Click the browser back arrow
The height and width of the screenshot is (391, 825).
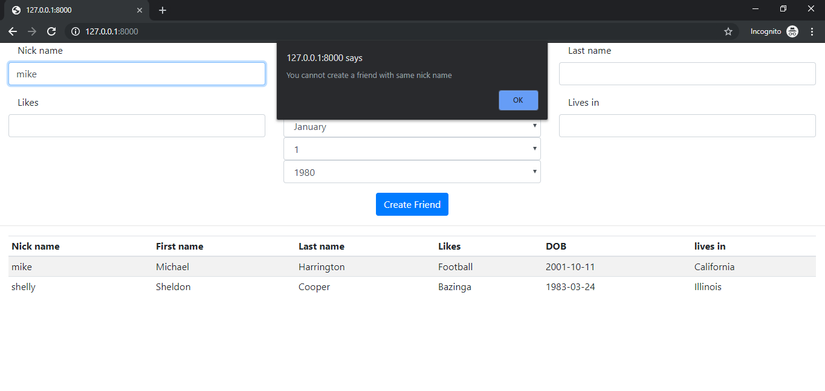point(13,32)
